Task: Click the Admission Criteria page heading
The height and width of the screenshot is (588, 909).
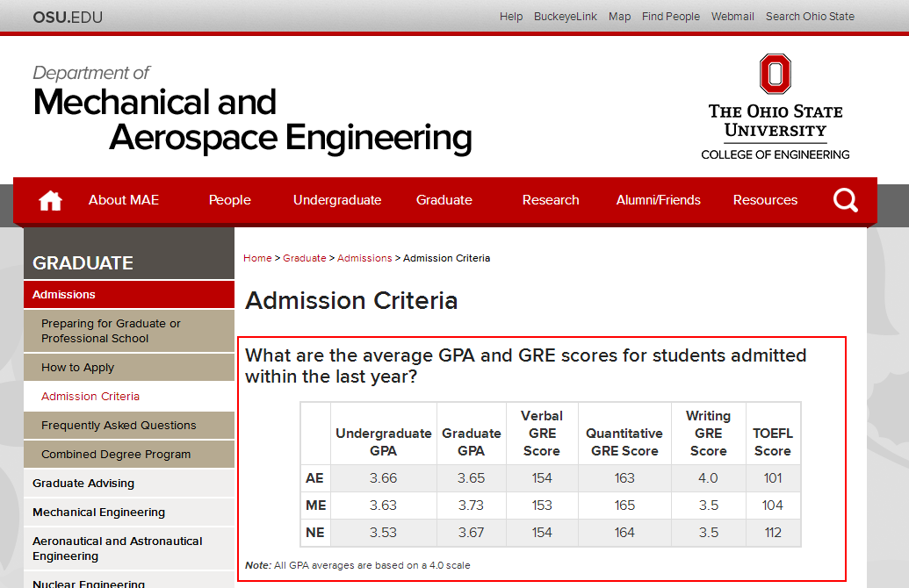Action: click(x=351, y=301)
